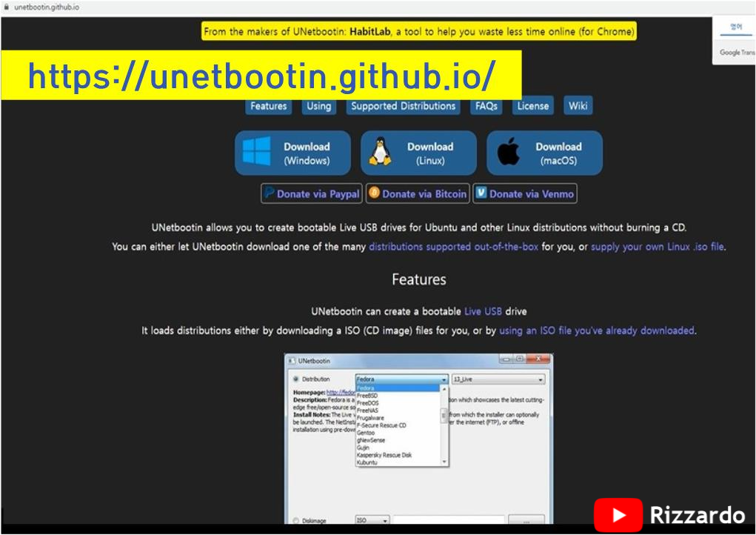Viewport: 756px width, 535px height.
Task: Click the Download (macOS) label
Action: [x=558, y=153]
